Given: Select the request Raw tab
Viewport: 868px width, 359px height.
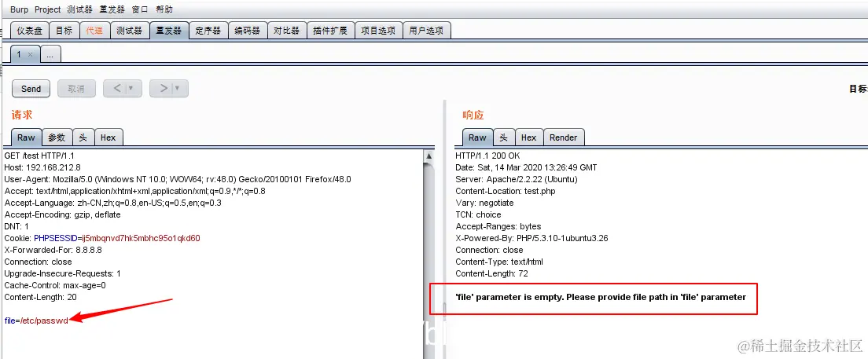Looking at the screenshot, I should coord(26,137).
